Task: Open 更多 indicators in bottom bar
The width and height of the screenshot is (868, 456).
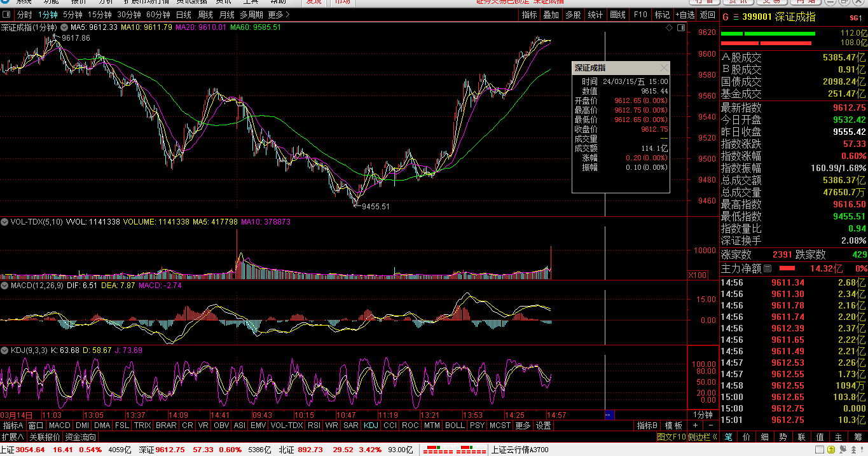Action: [x=523, y=425]
